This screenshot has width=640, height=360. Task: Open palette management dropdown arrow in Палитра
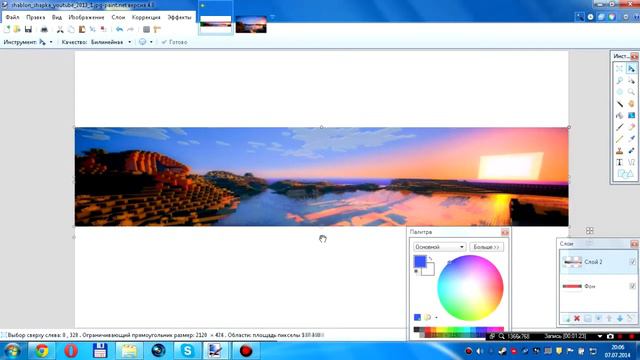coord(436,317)
